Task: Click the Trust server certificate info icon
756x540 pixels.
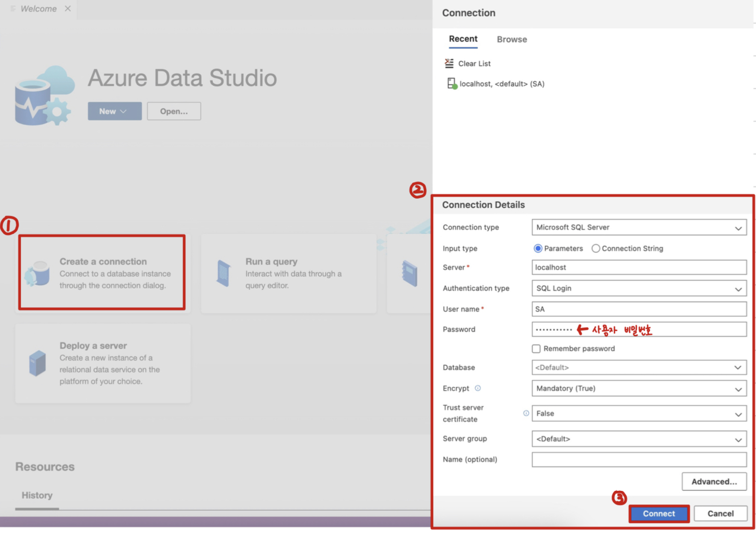Action: pos(526,413)
